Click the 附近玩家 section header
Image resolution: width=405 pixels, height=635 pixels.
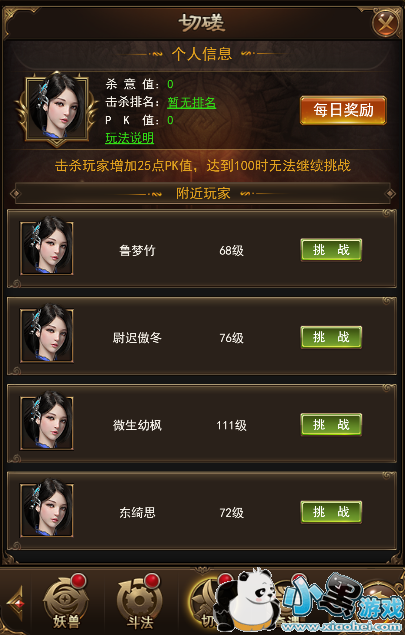pos(202,194)
